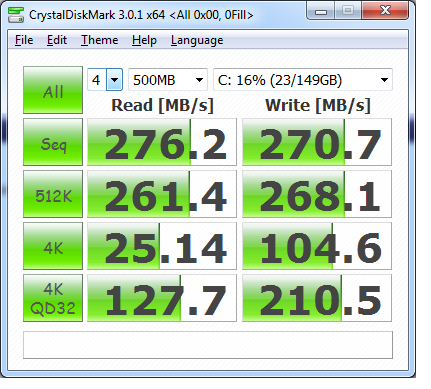Start the Seq sequential test
This screenshot has width=431, height=389.
pyautogui.click(x=53, y=142)
